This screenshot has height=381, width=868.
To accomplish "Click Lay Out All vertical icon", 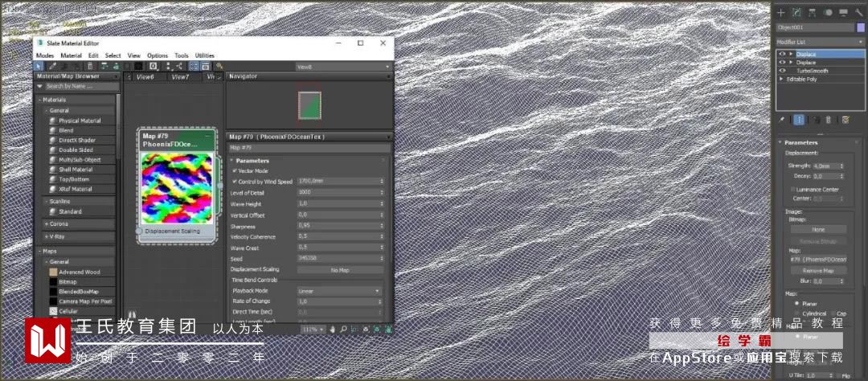I will [169, 66].
